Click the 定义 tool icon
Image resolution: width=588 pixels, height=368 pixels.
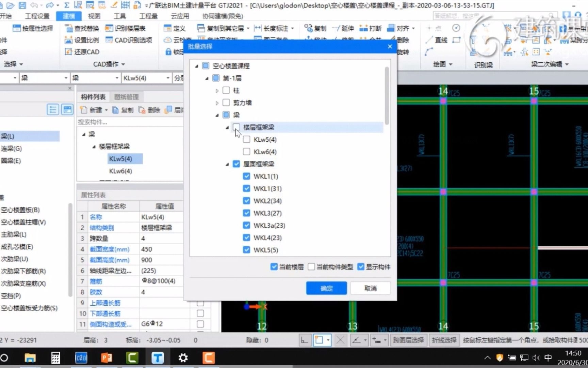pyautogui.click(x=167, y=28)
